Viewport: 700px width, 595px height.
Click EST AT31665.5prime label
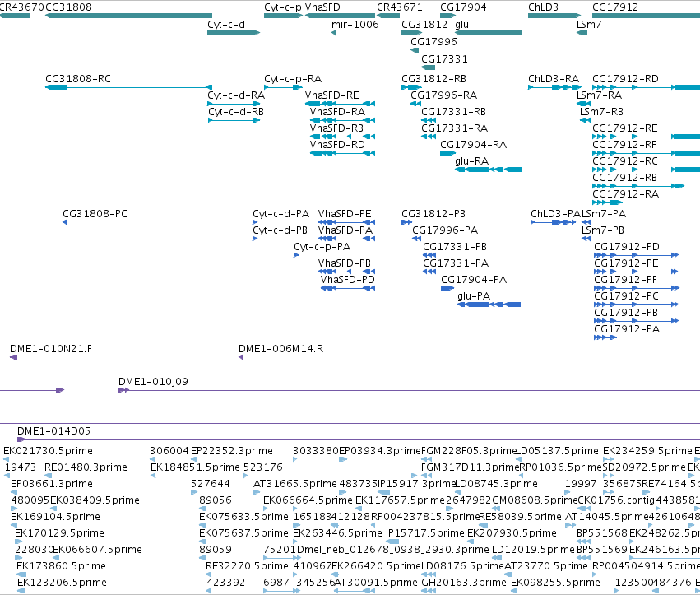(295, 484)
